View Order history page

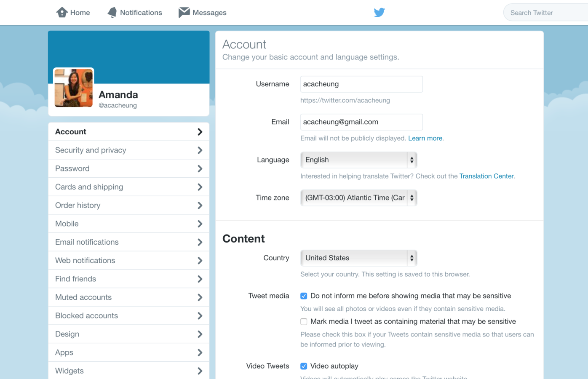(129, 206)
